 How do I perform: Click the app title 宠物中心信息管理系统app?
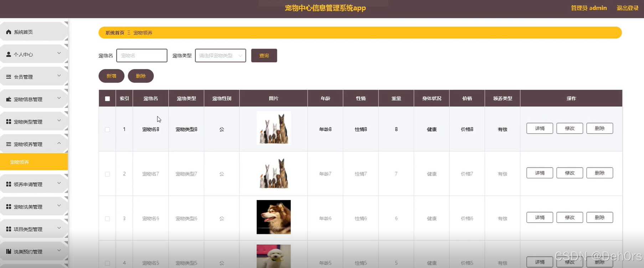[x=325, y=8]
